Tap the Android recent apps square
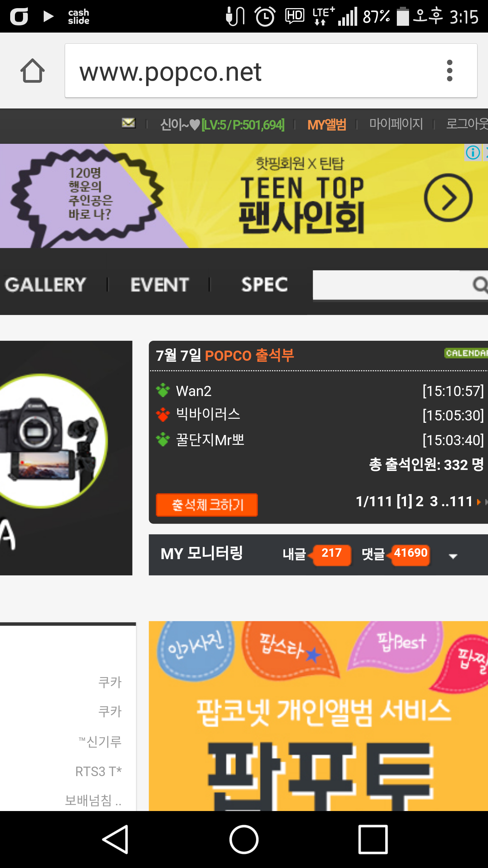 373,839
